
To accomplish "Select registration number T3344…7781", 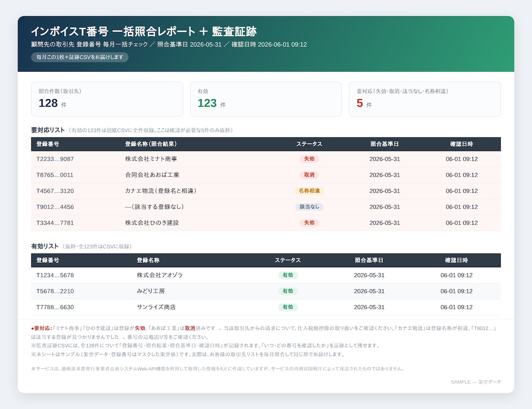I will [55, 223].
